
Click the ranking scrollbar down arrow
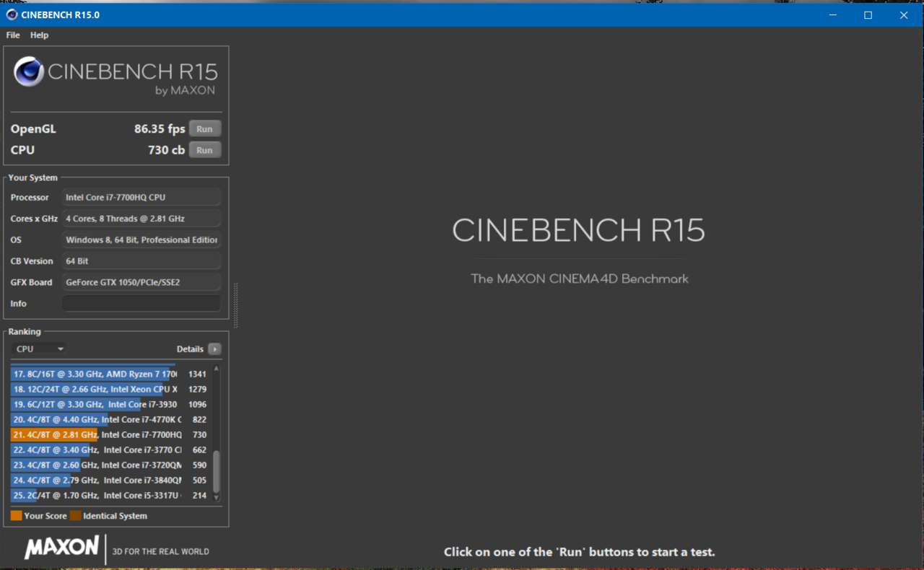(x=216, y=498)
